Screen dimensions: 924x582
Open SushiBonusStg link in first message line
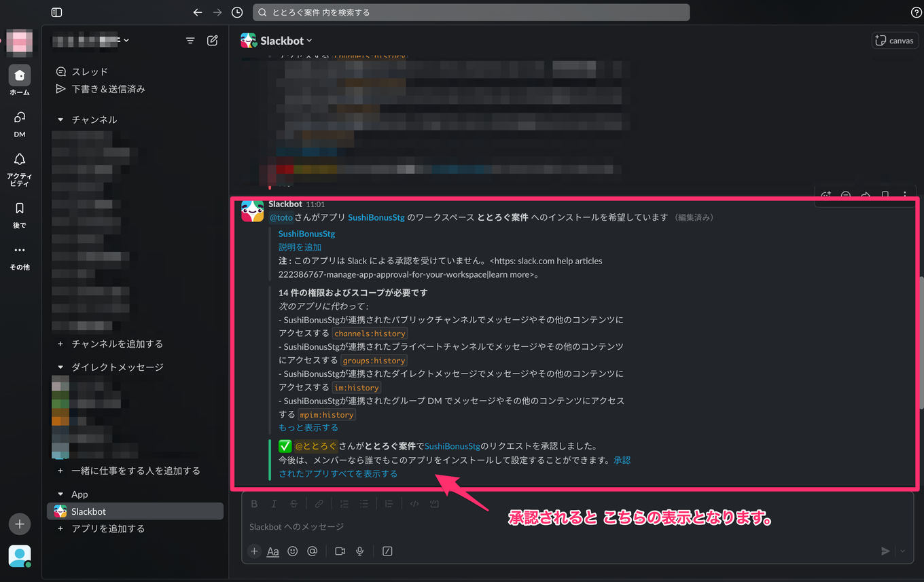tap(376, 218)
